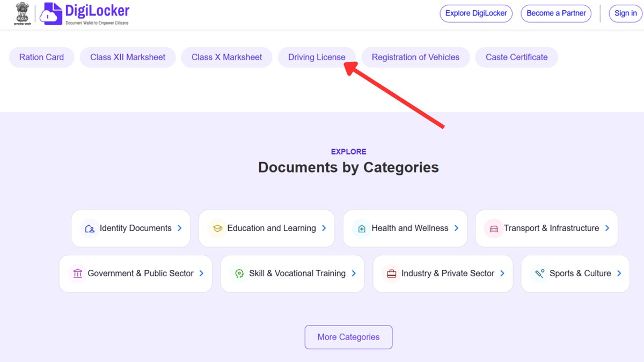Expand the Sports & Culture chevron

click(x=620, y=273)
